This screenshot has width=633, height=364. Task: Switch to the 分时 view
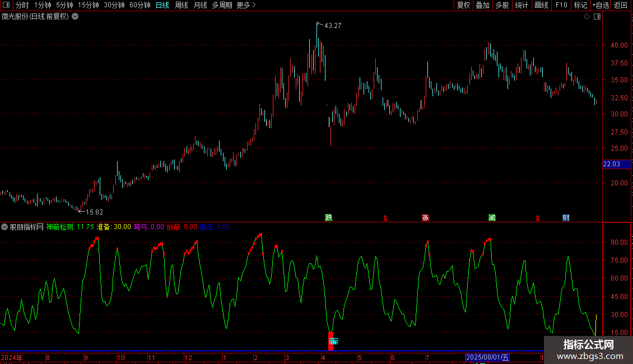[x=22, y=5]
